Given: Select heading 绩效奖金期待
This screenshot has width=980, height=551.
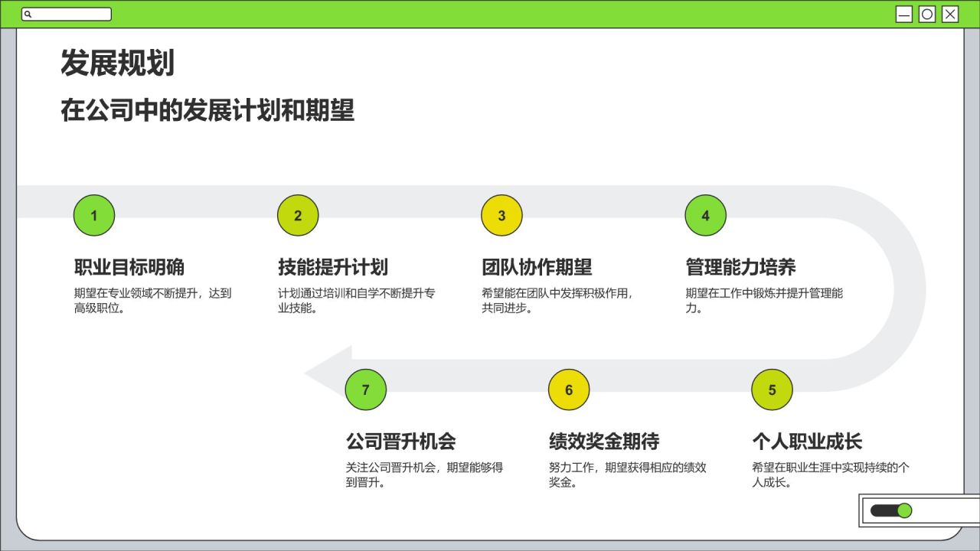Looking at the screenshot, I should (x=604, y=442).
